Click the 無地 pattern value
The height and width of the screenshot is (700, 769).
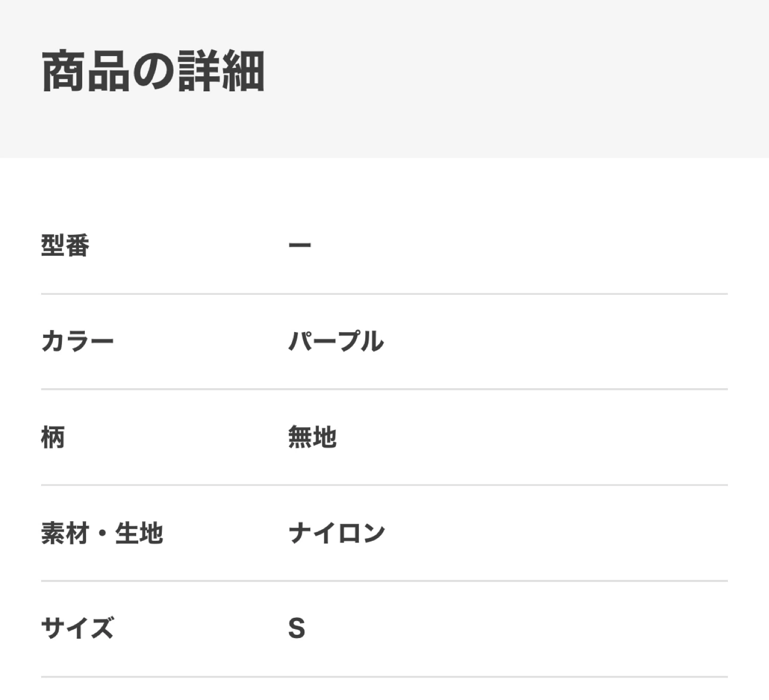(312, 437)
